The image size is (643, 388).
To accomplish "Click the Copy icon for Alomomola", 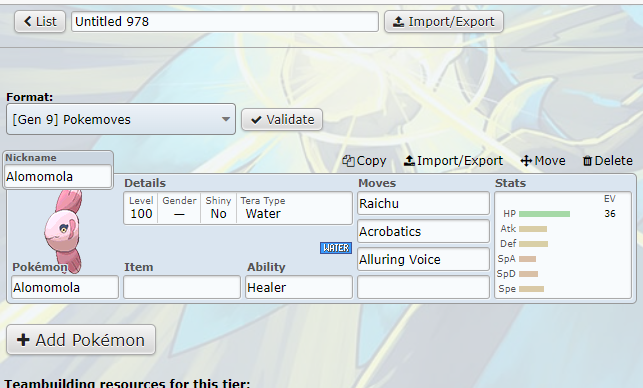I will [x=348, y=161].
